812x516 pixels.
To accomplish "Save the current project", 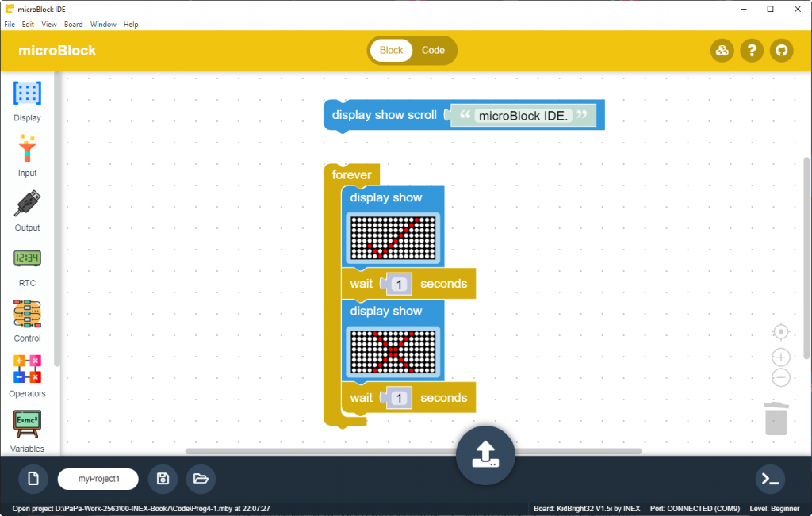I will [163, 479].
